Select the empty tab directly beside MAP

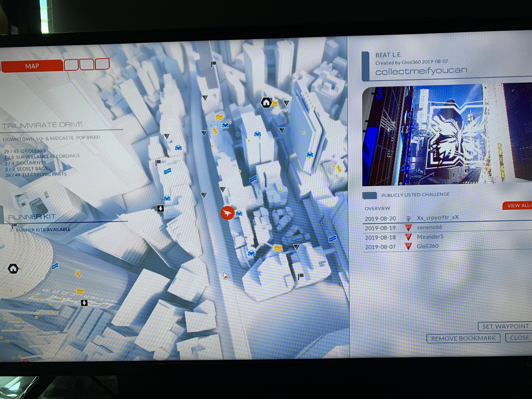pyautogui.click(x=71, y=65)
